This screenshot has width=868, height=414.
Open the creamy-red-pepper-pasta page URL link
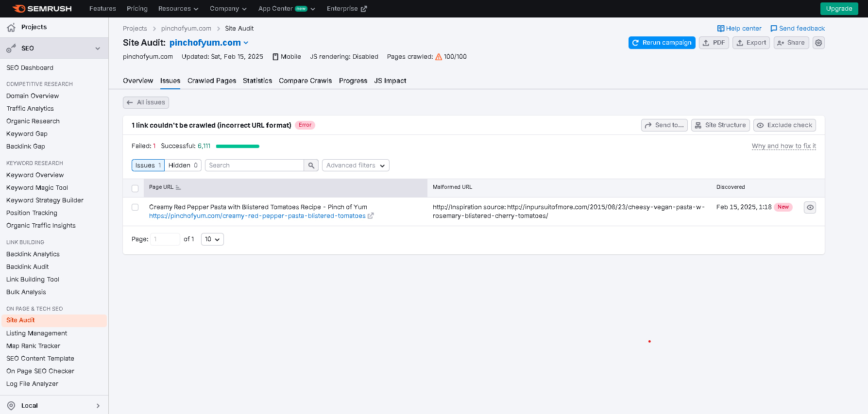click(x=257, y=216)
